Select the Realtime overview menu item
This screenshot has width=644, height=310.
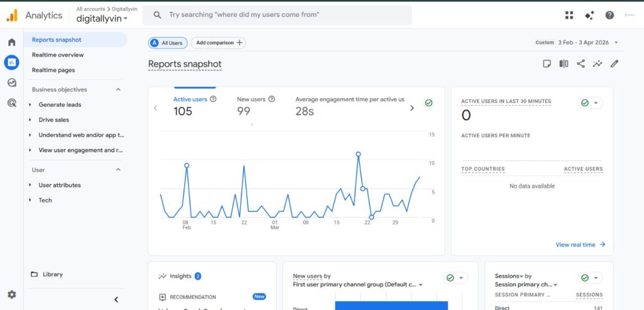(x=58, y=55)
